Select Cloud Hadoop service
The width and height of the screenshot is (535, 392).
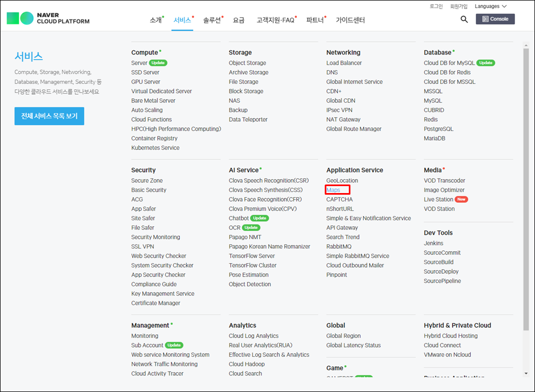(x=247, y=364)
